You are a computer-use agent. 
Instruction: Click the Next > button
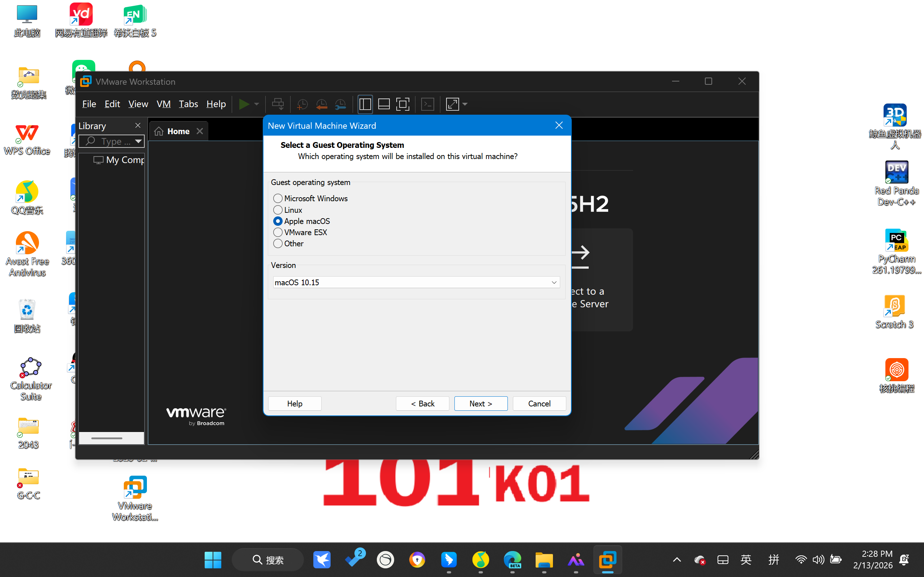[481, 404]
